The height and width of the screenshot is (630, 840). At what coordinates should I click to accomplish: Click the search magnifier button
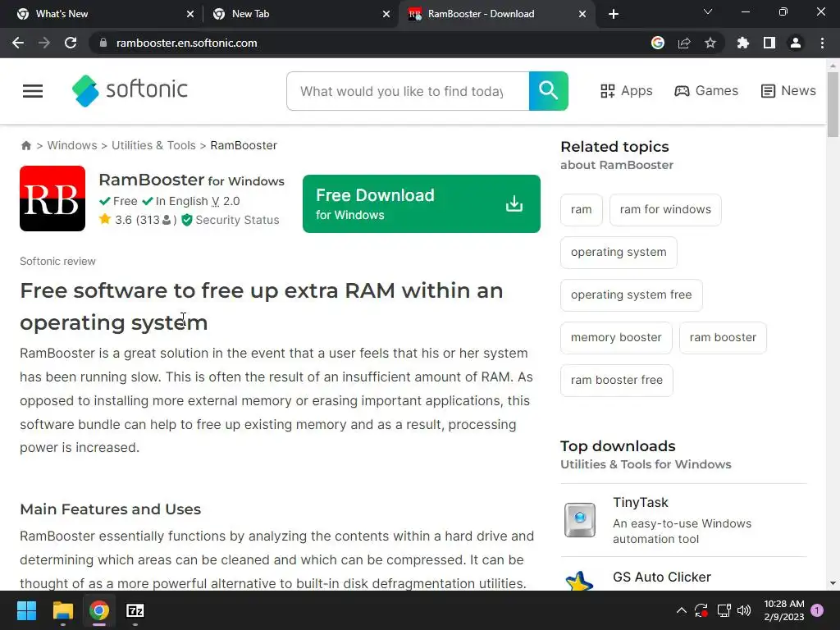[548, 91]
